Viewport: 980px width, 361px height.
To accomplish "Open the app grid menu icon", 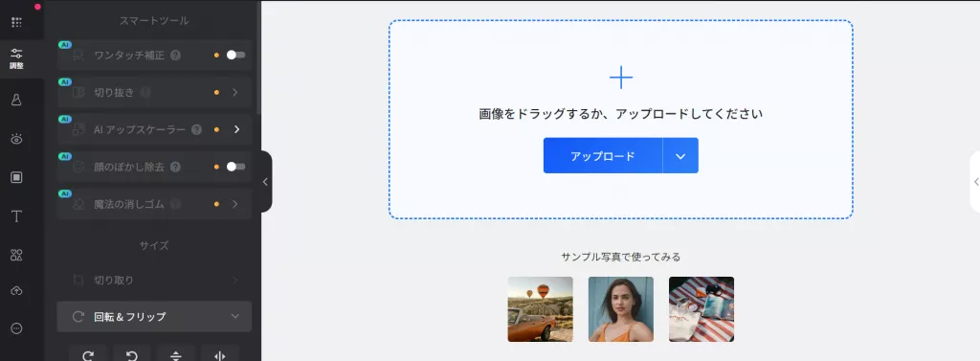I will (x=17, y=23).
